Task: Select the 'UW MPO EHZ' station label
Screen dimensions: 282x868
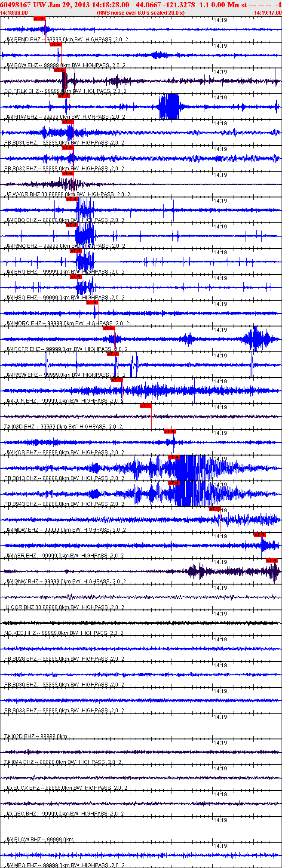Action: pyautogui.click(x=21, y=865)
